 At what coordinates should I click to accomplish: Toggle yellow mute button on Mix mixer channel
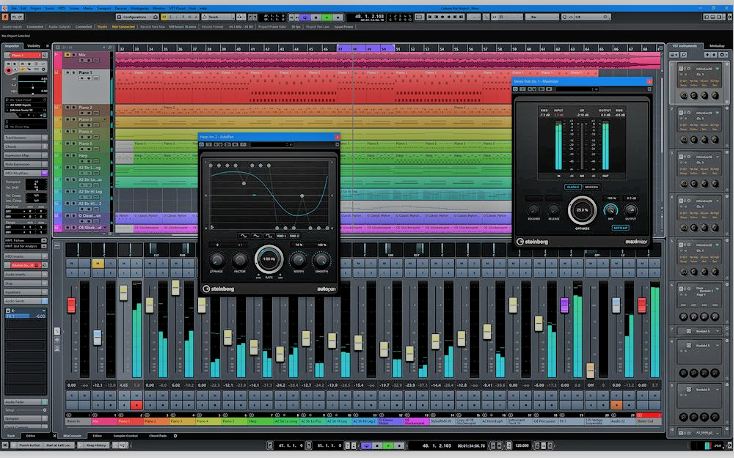(x=97, y=264)
